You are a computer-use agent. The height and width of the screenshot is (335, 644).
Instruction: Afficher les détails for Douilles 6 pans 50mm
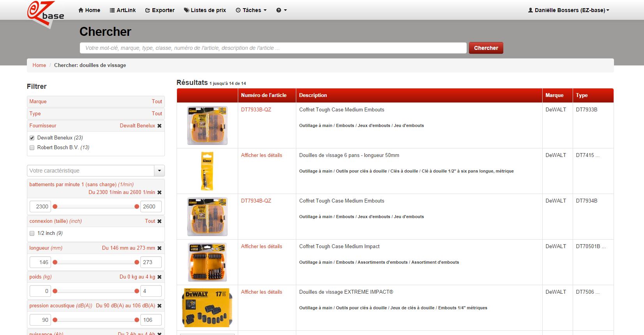click(x=262, y=155)
